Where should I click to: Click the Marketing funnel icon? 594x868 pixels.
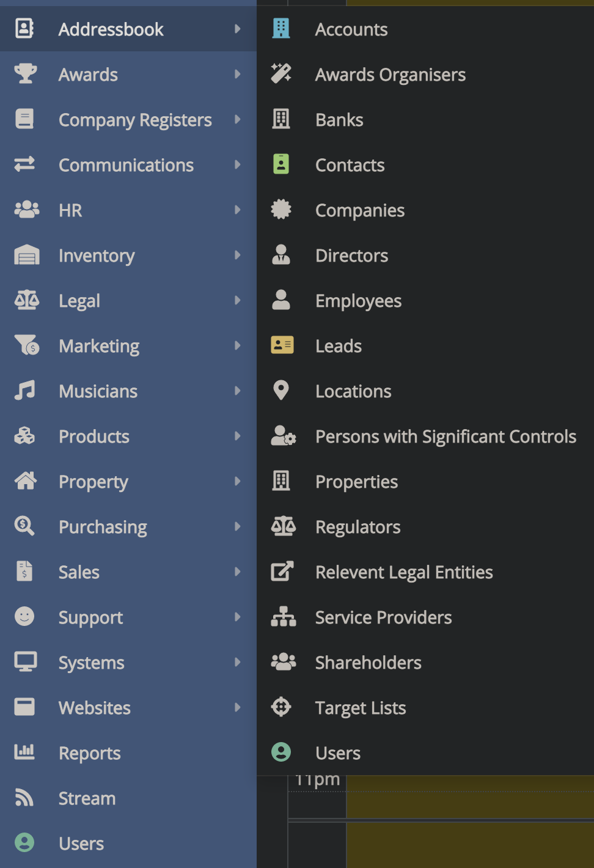pos(26,345)
